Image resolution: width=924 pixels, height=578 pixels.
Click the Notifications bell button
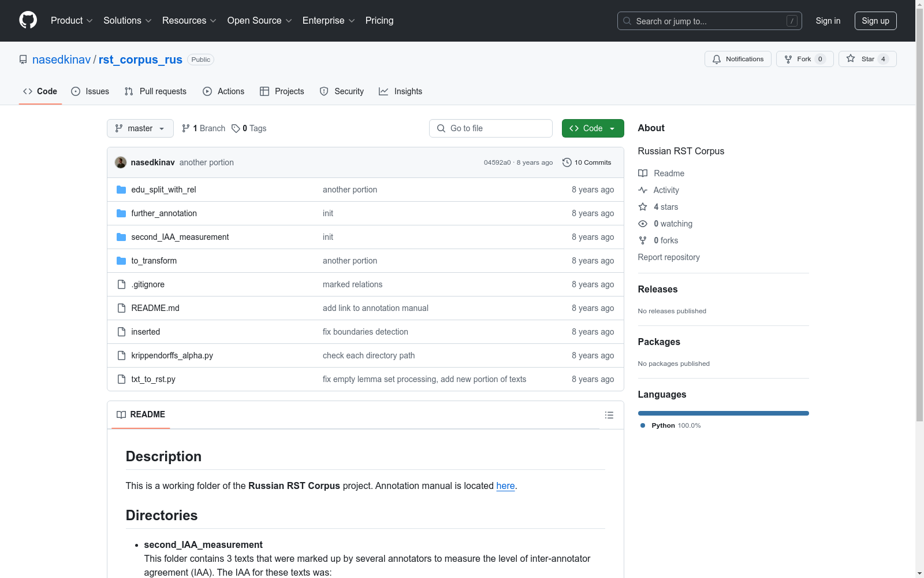737,59
